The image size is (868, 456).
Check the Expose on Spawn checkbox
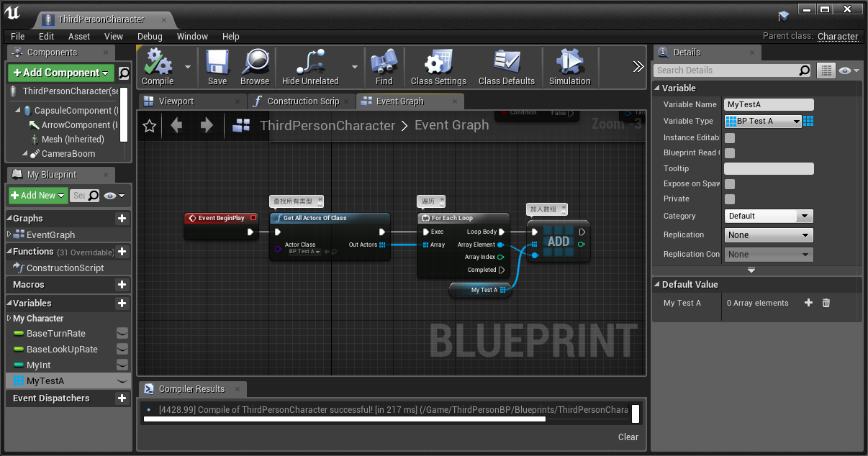(x=729, y=183)
